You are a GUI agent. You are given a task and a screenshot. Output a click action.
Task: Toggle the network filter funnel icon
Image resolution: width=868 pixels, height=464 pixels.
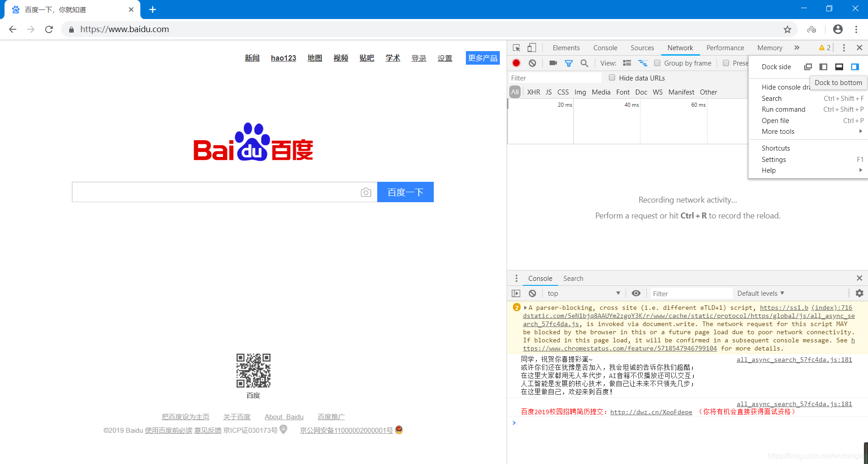pos(569,63)
